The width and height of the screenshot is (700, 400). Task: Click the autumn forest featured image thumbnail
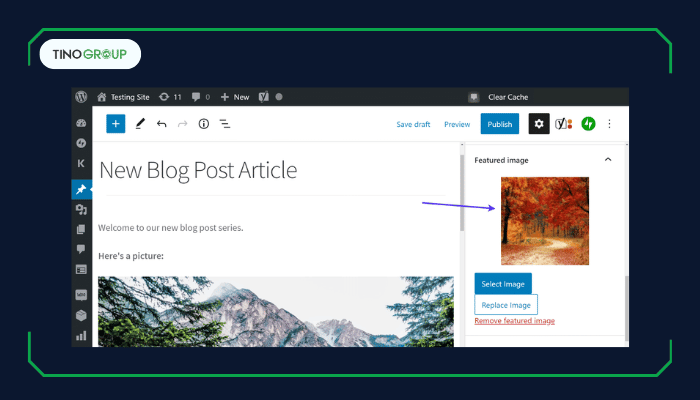[545, 221]
